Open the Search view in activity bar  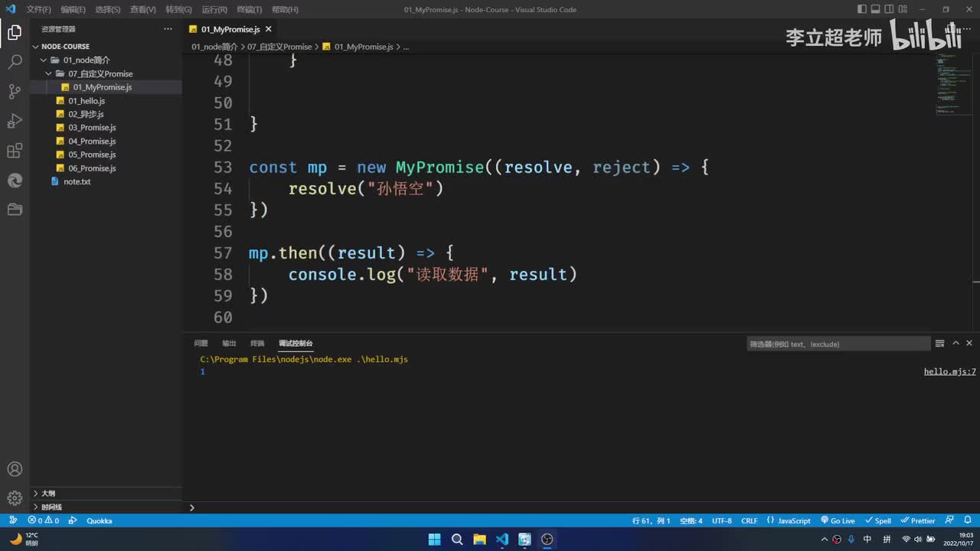(x=15, y=62)
